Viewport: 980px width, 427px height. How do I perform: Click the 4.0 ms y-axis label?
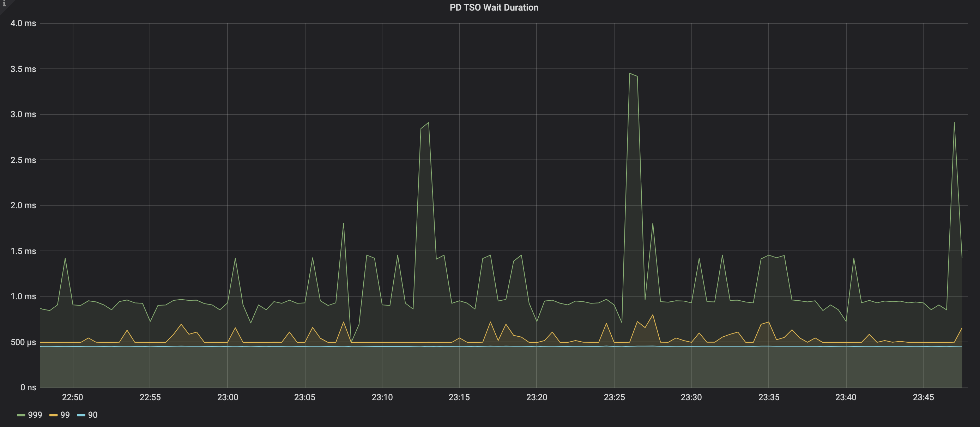click(x=23, y=23)
